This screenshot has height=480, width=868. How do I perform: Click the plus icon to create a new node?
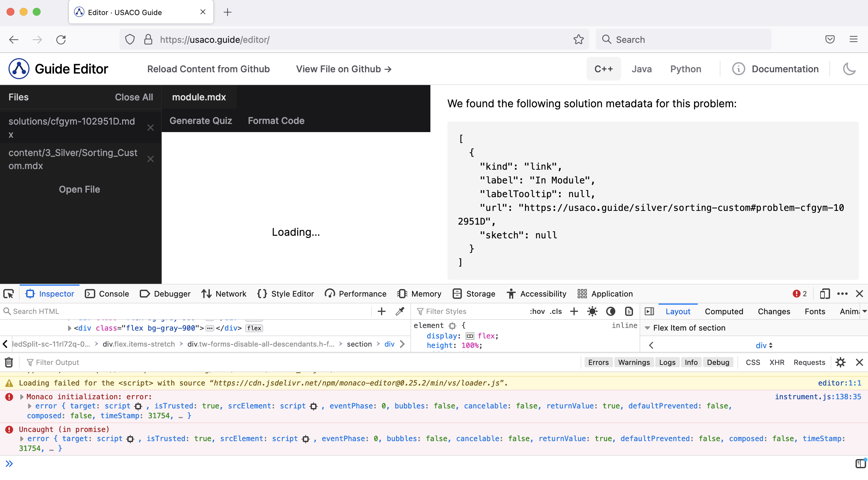381,311
